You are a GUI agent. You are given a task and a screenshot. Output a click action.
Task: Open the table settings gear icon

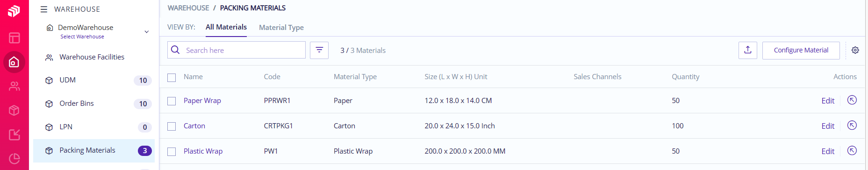click(x=855, y=50)
